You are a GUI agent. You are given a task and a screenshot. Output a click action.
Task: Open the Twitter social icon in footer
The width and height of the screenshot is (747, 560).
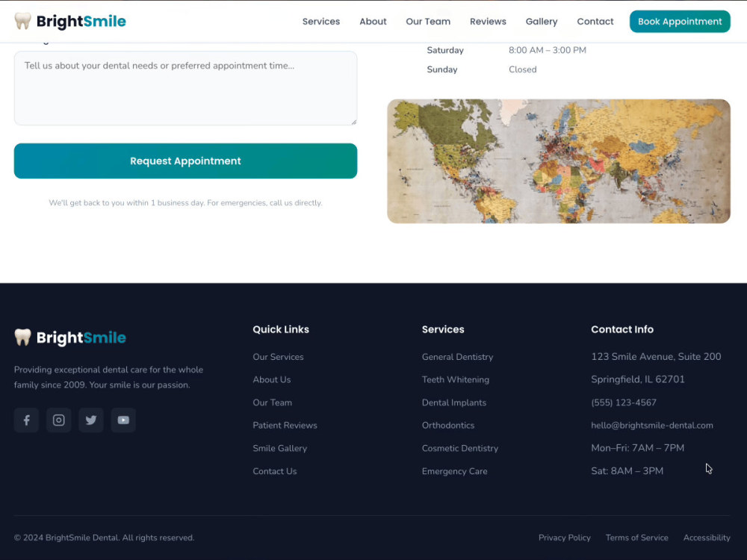[91, 420]
